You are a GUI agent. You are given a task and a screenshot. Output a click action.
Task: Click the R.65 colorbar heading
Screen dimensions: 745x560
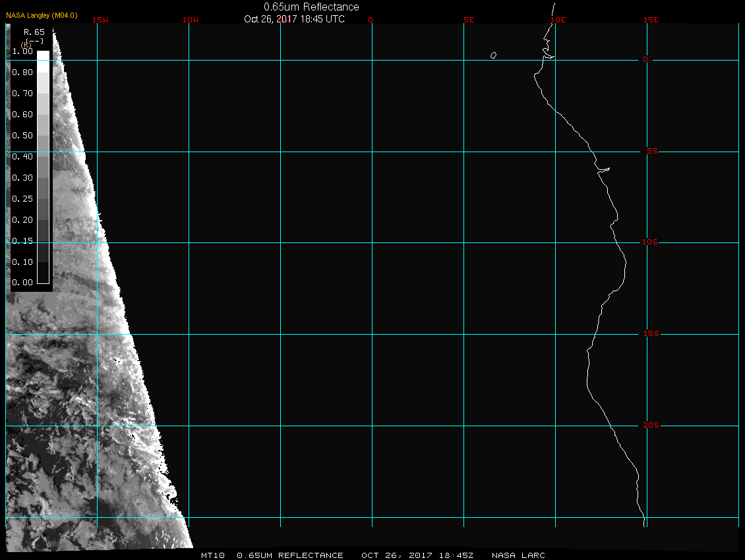tap(34, 32)
